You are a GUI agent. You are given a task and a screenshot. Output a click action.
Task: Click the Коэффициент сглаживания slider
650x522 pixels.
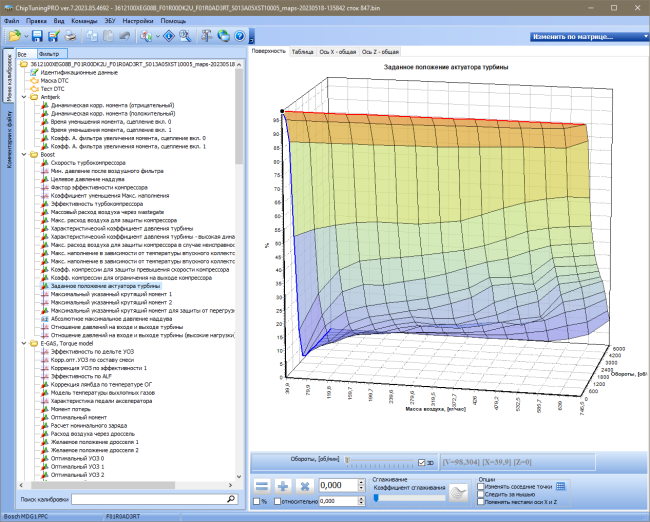click(410, 498)
